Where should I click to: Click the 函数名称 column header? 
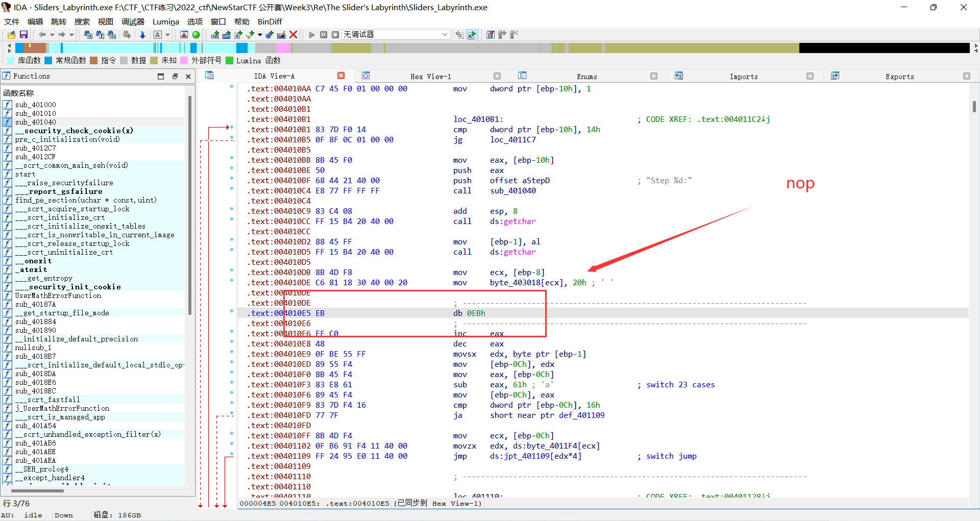[18, 93]
